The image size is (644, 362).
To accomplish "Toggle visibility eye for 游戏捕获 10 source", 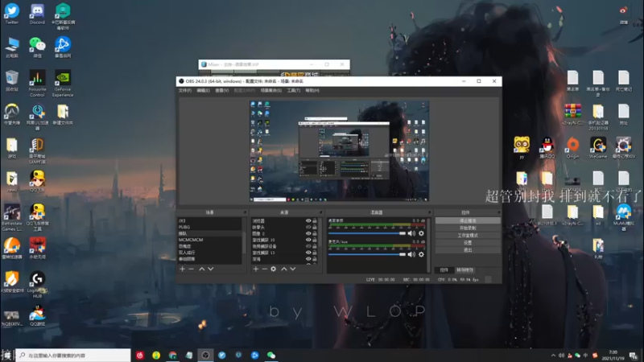I will click(x=308, y=240).
